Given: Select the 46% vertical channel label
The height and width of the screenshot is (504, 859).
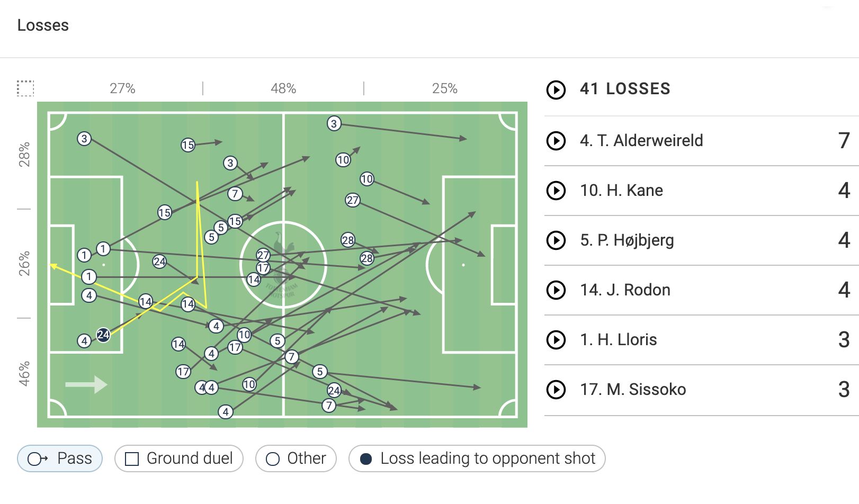Looking at the screenshot, I should click(x=24, y=374).
